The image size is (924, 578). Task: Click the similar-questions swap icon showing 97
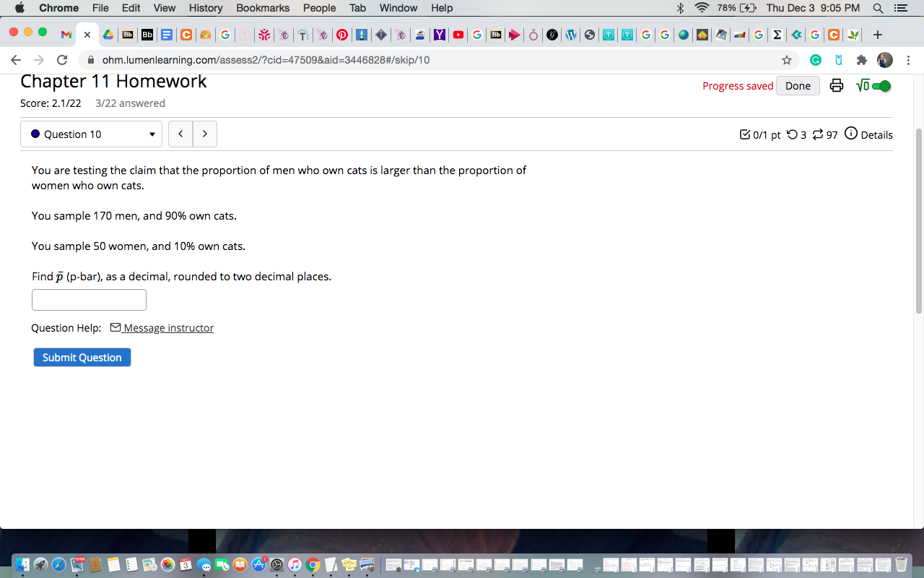818,134
